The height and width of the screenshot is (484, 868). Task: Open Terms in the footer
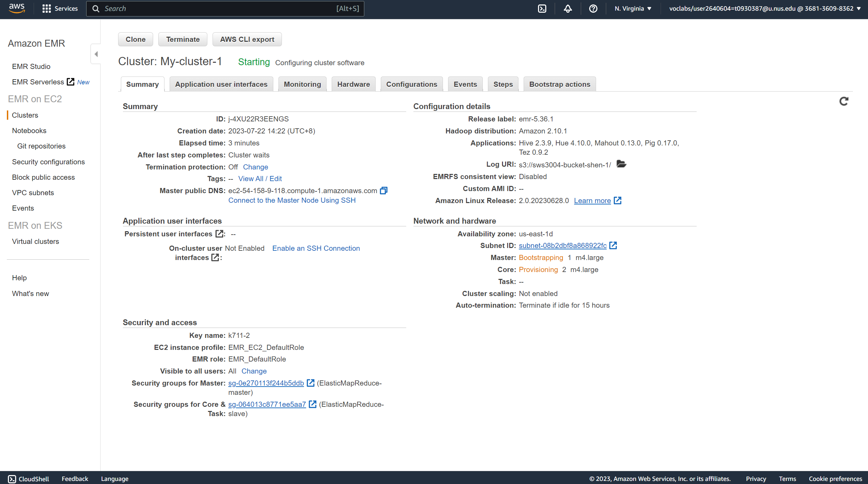[787, 479]
